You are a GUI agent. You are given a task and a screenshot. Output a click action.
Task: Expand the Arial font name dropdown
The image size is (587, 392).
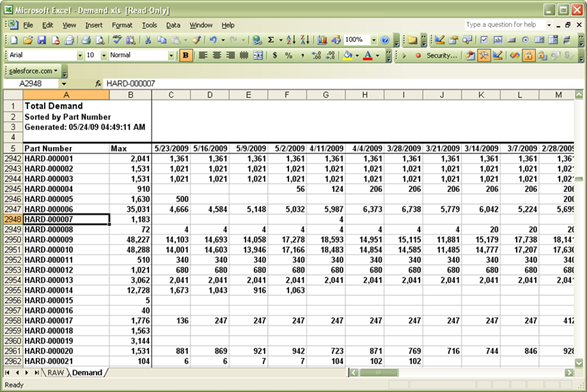click(80, 55)
